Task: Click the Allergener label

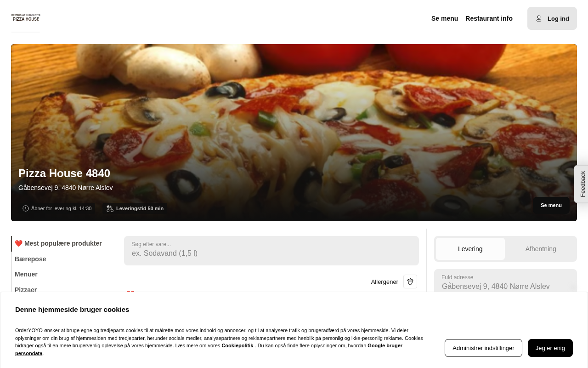Action: click(x=384, y=282)
